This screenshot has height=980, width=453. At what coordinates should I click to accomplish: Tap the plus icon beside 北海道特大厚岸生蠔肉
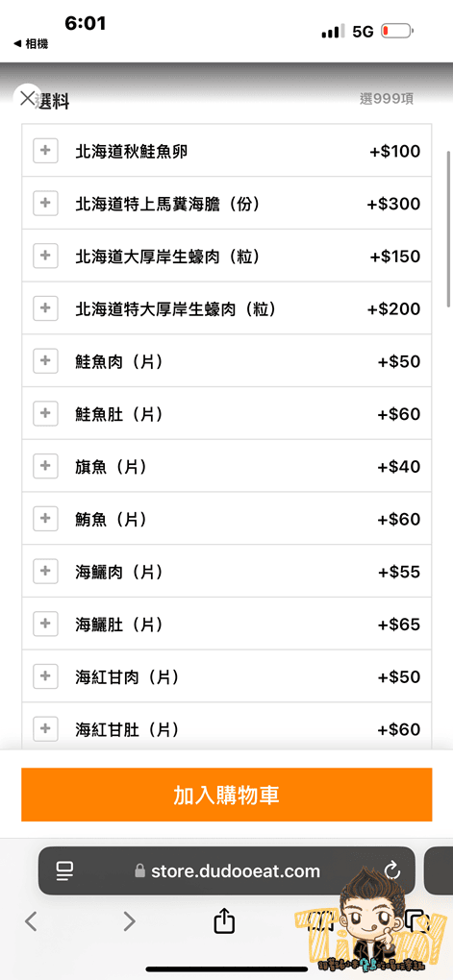(x=45, y=308)
